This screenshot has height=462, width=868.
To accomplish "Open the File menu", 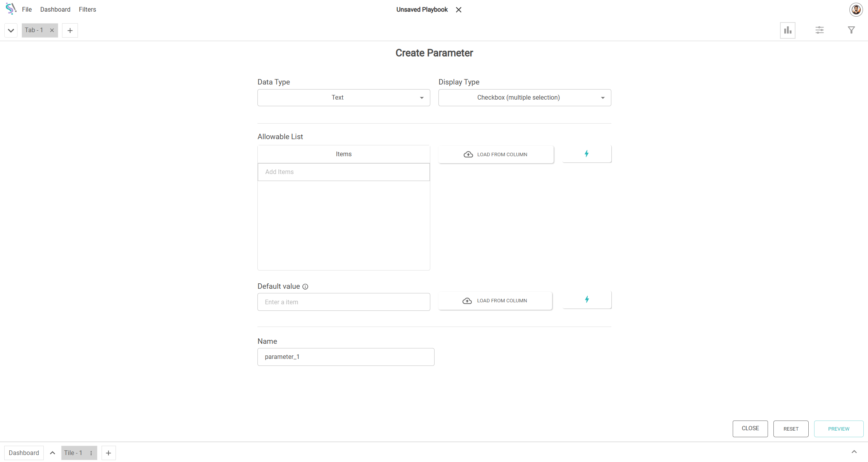I will [x=27, y=9].
